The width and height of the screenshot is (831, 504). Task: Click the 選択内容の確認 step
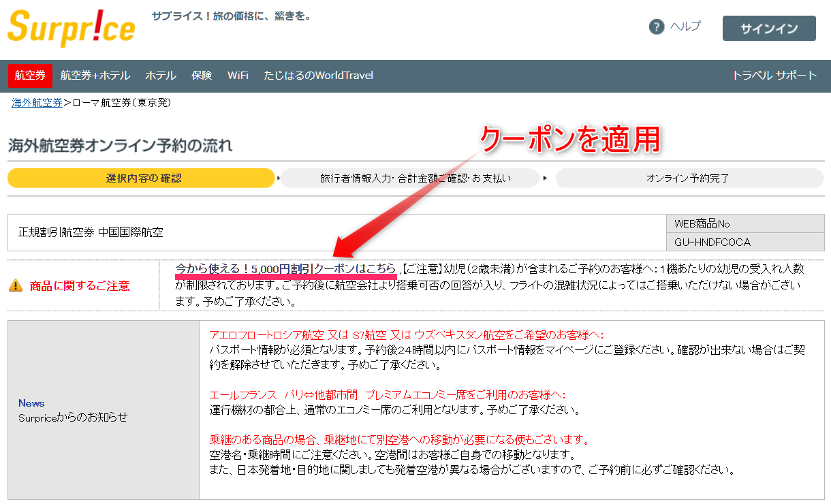click(141, 178)
